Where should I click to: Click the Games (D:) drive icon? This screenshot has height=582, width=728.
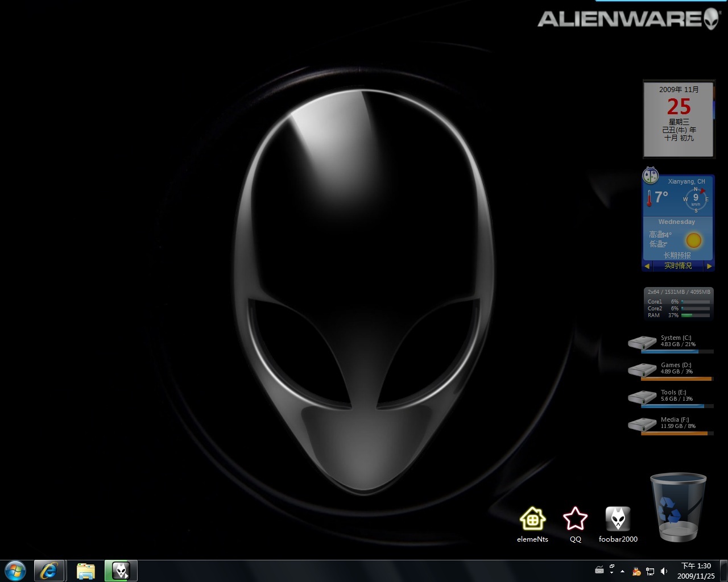[x=642, y=370]
